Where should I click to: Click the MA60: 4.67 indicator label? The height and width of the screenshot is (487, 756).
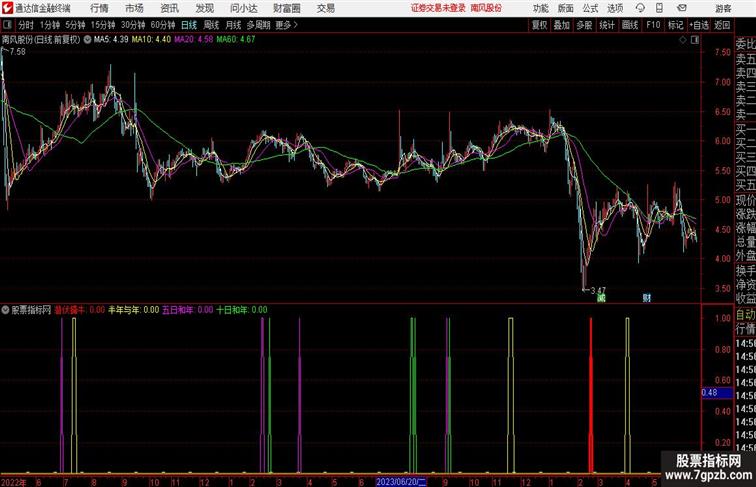click(236, 40)
